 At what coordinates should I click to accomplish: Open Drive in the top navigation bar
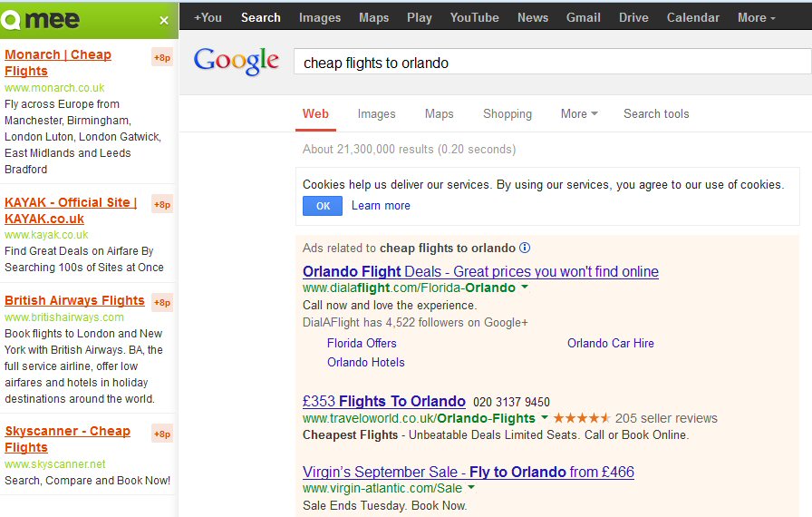click(633, 17)
